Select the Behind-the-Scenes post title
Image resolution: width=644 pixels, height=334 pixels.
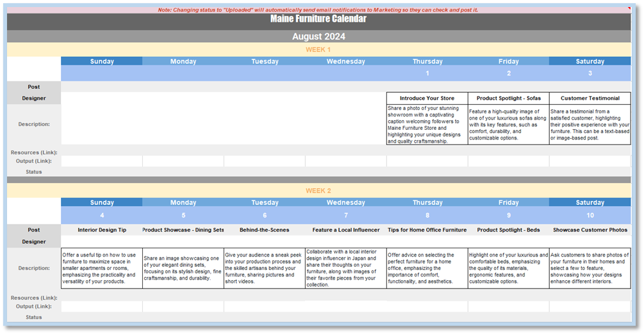[265, 230]
